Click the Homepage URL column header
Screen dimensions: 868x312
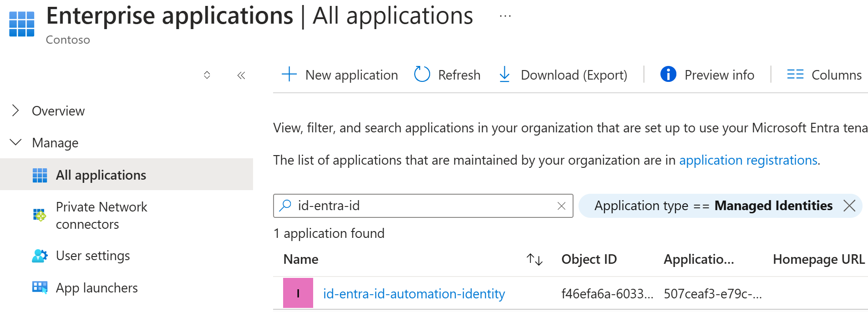[819, 259]
